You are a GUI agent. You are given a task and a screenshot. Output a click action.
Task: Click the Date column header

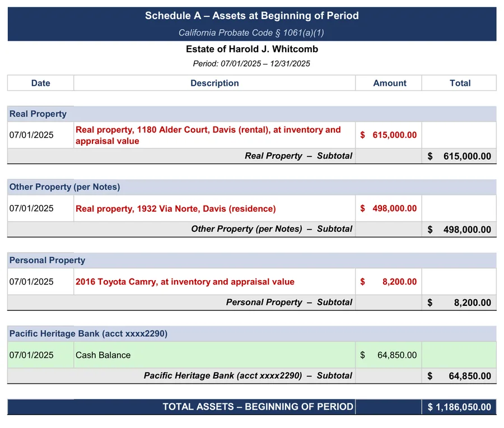coord(40,83)
